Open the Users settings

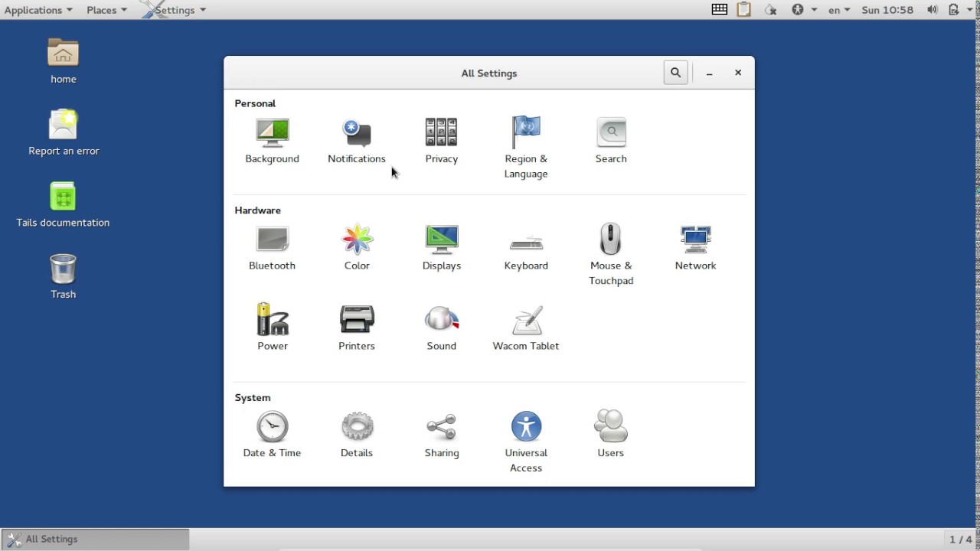coord(611,435)
